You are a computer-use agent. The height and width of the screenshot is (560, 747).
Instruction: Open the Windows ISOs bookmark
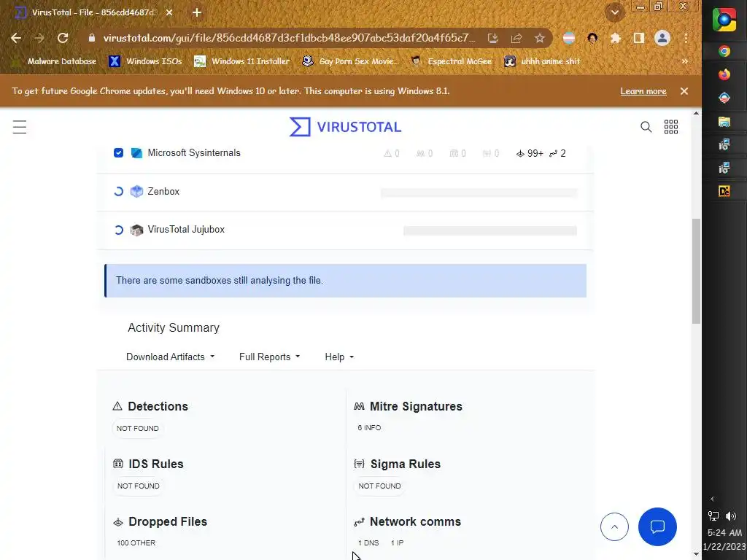pos(145,61)
